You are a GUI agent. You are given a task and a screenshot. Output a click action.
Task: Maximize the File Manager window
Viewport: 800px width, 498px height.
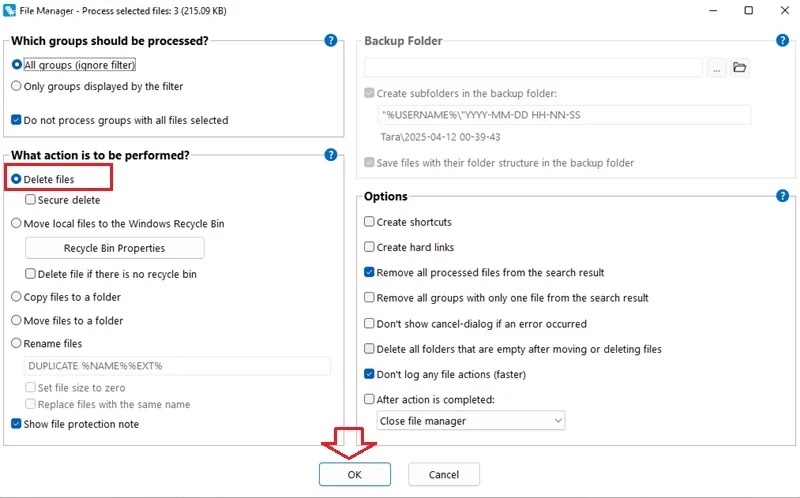[x=748, y=10]
